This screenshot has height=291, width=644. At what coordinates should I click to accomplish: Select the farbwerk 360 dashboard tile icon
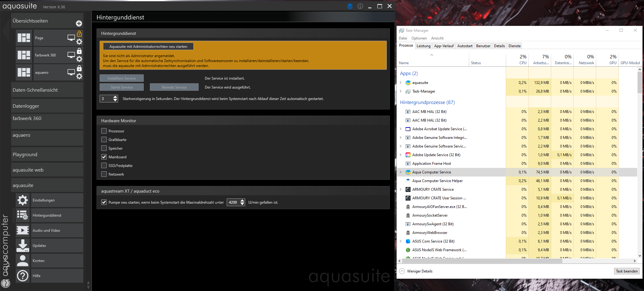point(24,55)
